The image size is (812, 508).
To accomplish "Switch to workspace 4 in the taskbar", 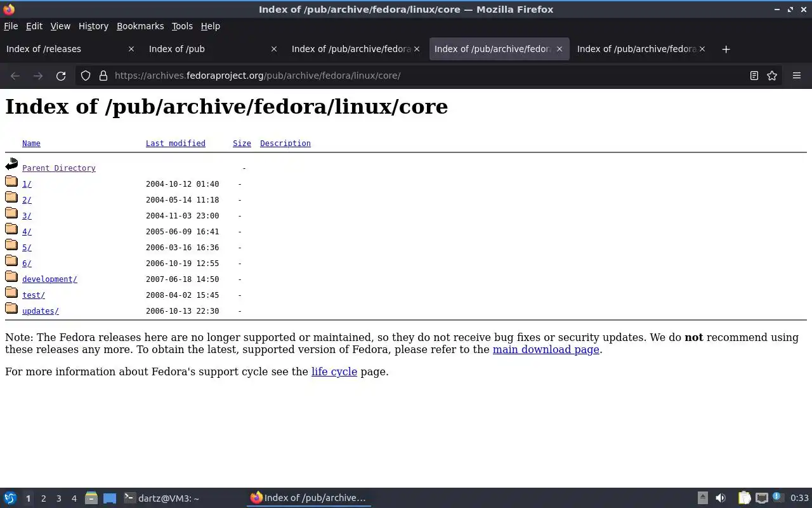I will pyautogui.click(x=74, y=498).
